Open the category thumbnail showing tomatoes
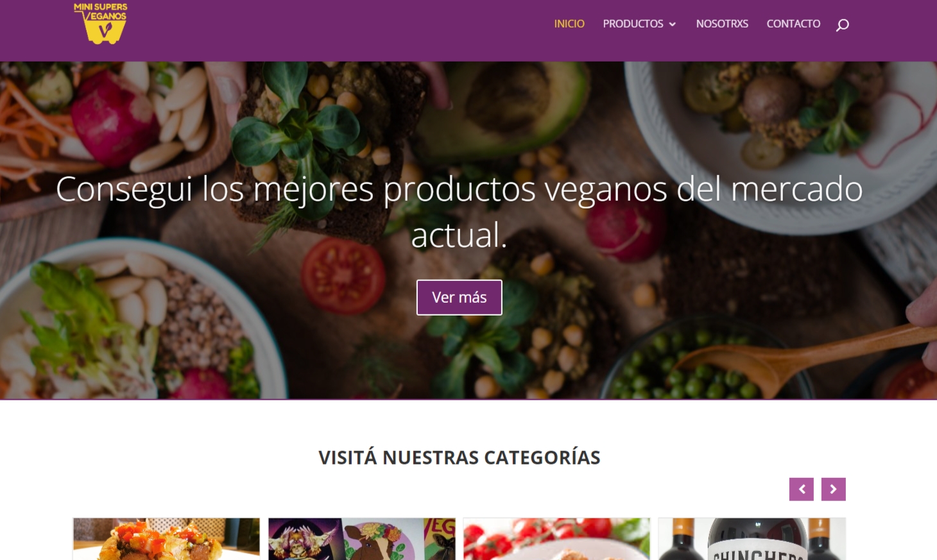The image size is (937, 560). coord(557,539)
